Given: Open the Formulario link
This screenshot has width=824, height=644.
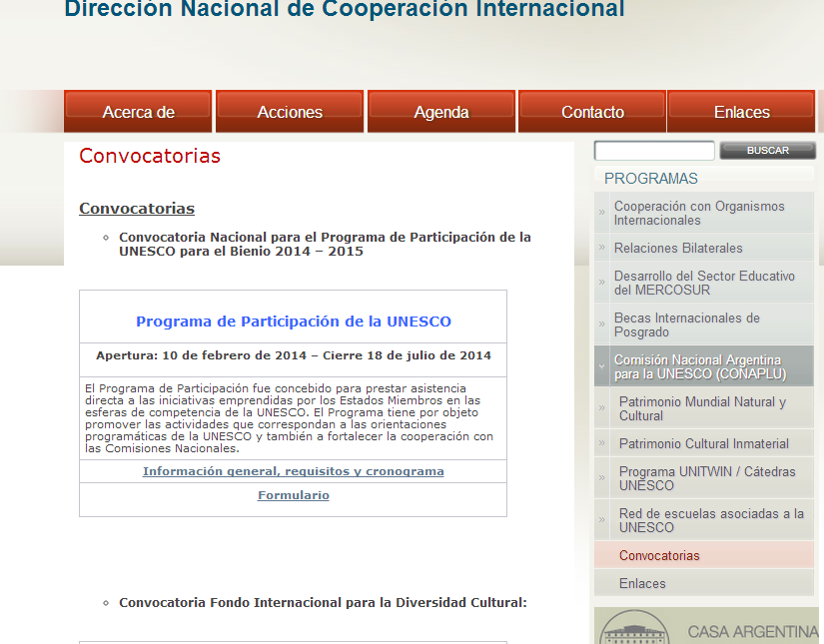Looking at the screenshot, I should click(293, 495).
